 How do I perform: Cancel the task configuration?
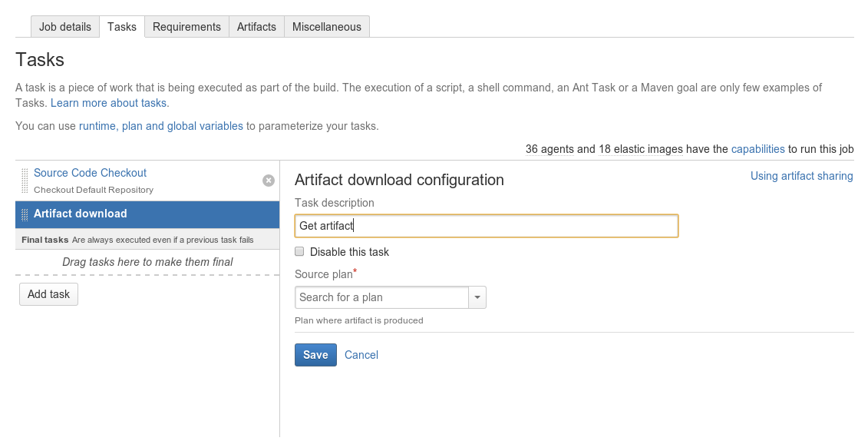pyautogui.click(x=361, y=355)
